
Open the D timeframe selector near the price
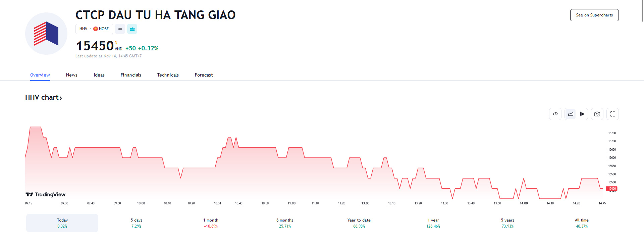click(x=115, y=43)
